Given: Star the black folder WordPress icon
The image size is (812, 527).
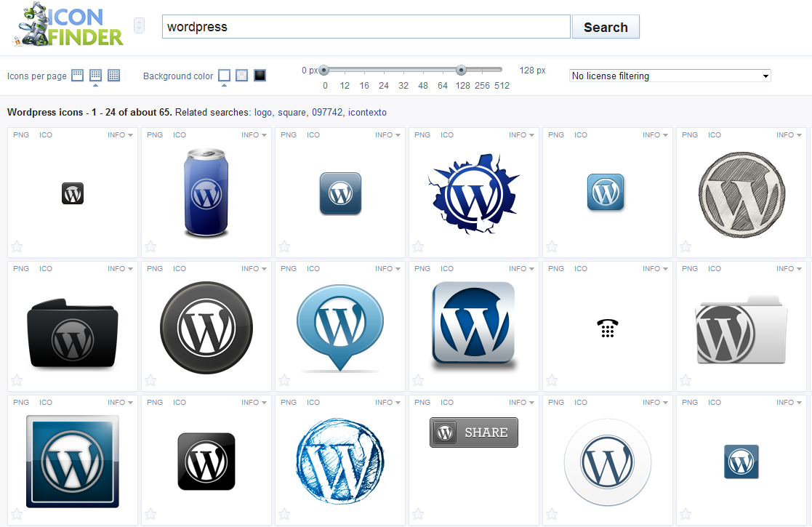Looking at the screenshot, I should click(17, 380).
